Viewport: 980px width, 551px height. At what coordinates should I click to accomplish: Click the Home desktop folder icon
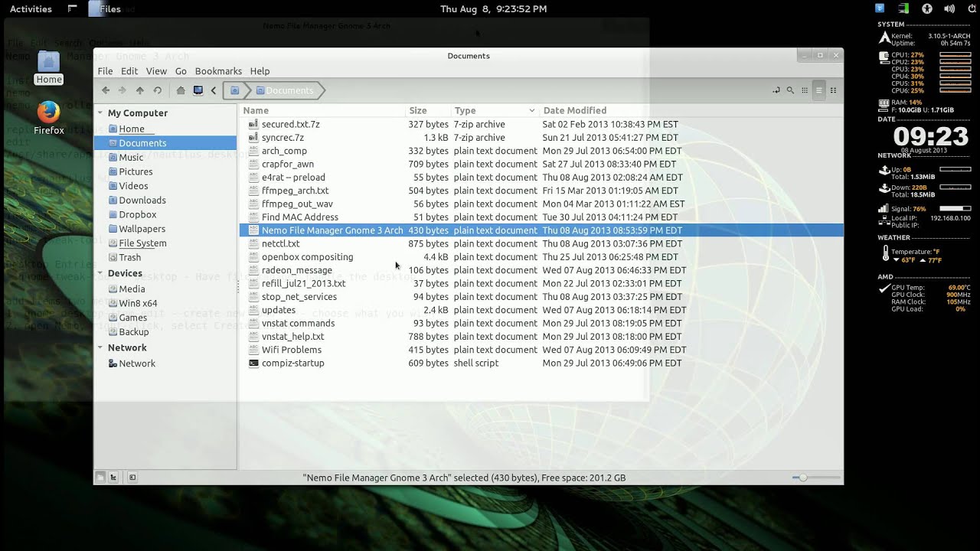point(48,67)
